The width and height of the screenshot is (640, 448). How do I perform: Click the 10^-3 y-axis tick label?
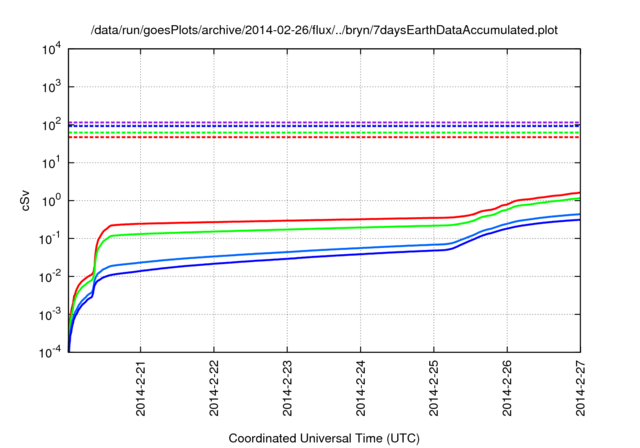point(51,314)
